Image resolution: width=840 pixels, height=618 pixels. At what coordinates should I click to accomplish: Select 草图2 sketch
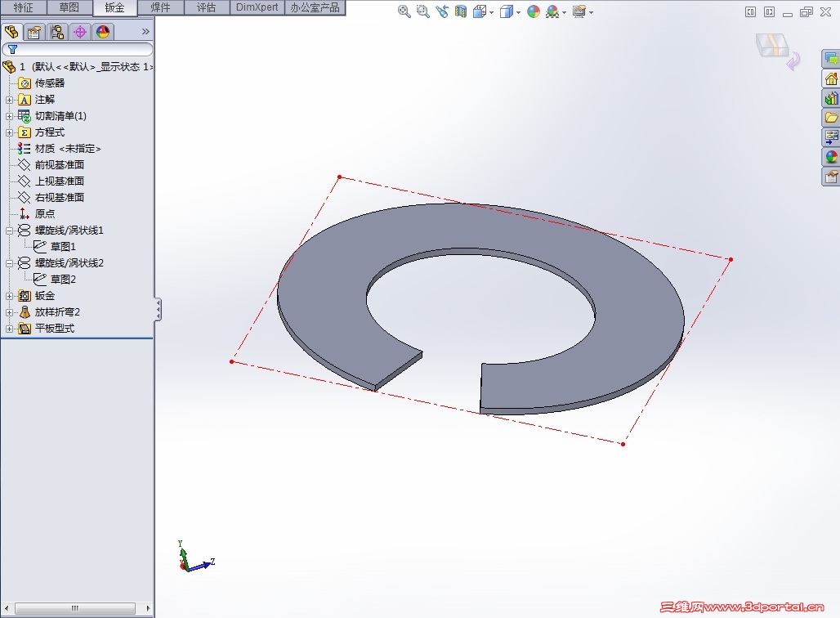pos(63,280)
